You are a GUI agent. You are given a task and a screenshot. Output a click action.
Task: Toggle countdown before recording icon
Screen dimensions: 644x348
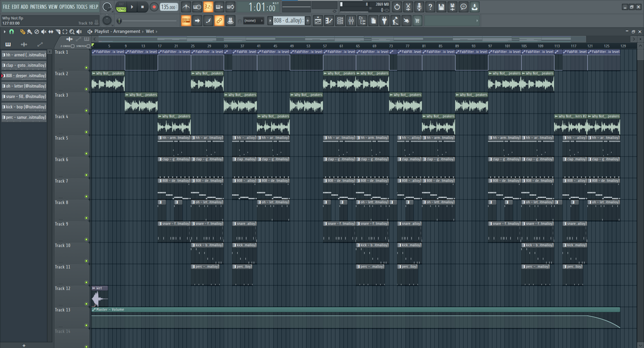click(208, 7)
